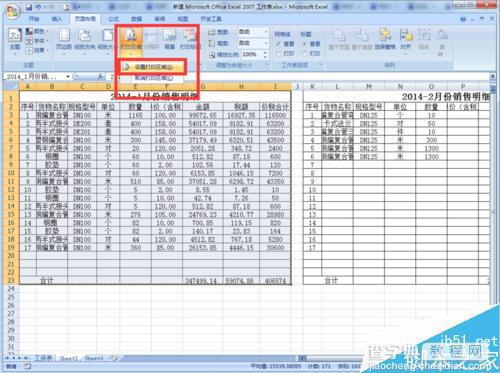This screenshot has height=373, width=500.
Task: Click the Insert Function fx icon
Action: pos(101,77)
